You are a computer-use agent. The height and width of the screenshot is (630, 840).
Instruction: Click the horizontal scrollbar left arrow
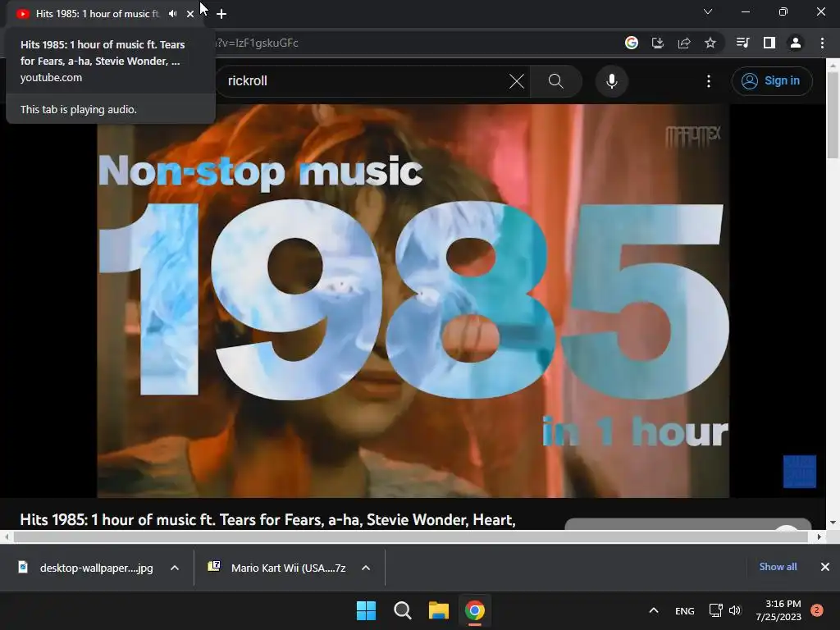click(x=7, y=536)
